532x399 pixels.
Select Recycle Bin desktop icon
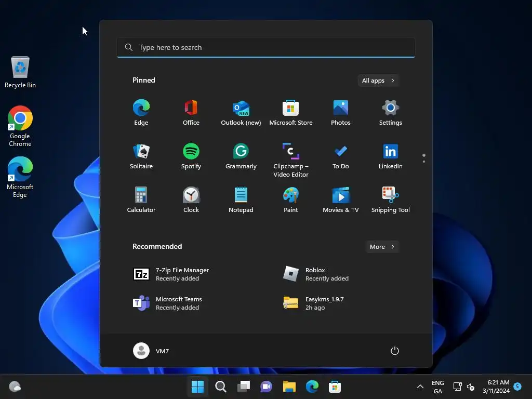coord(20,72)
